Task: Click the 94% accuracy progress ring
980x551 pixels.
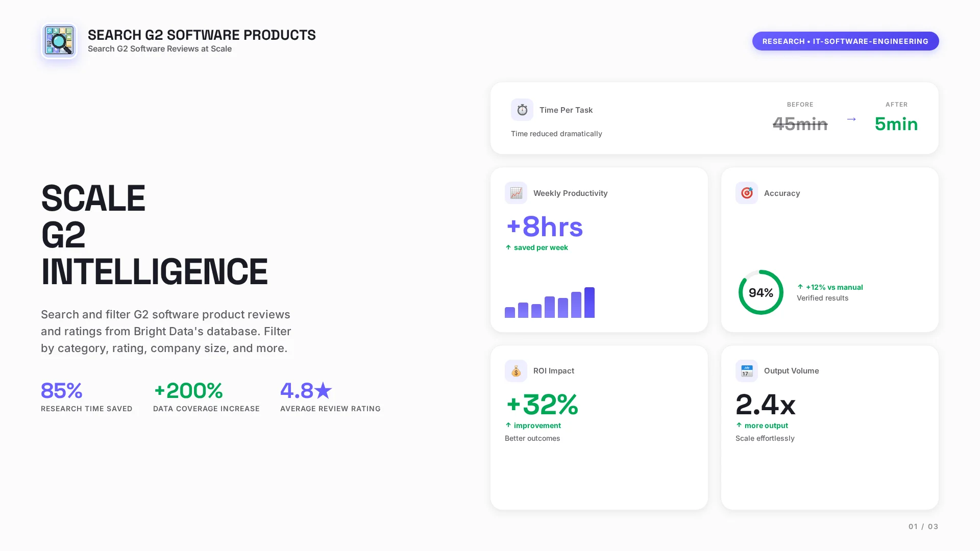Action: (x=761, y=292)
